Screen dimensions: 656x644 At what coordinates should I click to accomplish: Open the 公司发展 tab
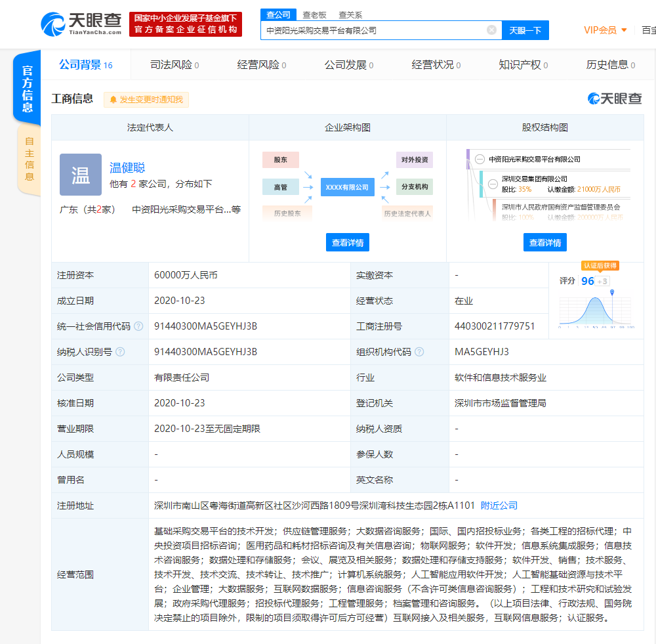(349, 65)
